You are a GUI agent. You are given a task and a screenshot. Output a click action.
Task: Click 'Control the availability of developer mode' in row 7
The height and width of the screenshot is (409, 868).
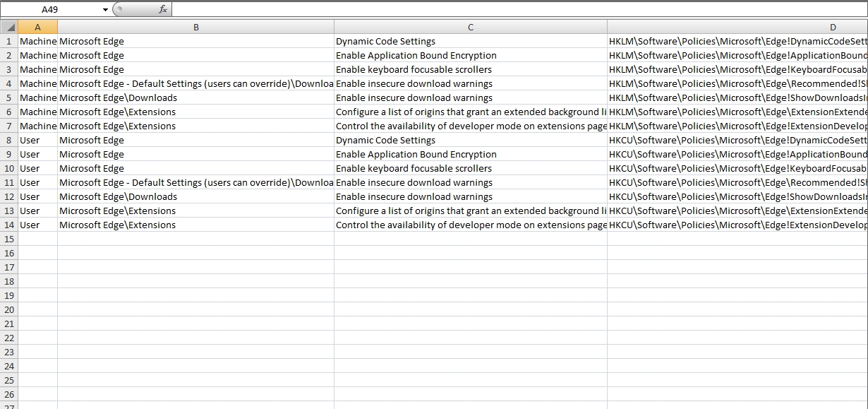pyautogui.click(x=471, y=126)
